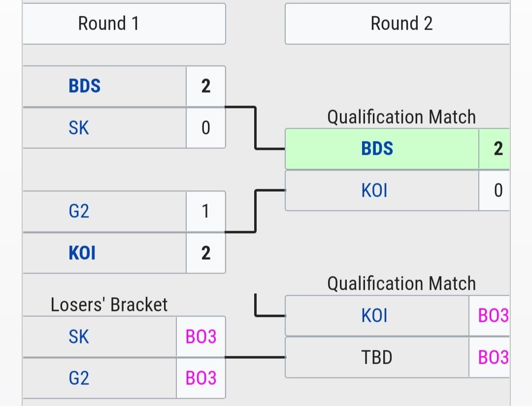This screenshot has width=532, height=406.
Task: Click BDS score 2 in Round 1
Action: pos(206,86)
